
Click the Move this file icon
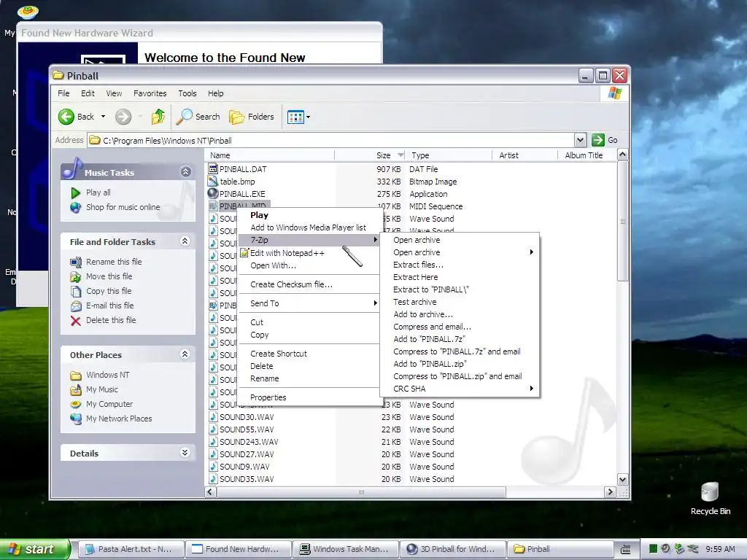pyautogui.click(x=75, y=276)
